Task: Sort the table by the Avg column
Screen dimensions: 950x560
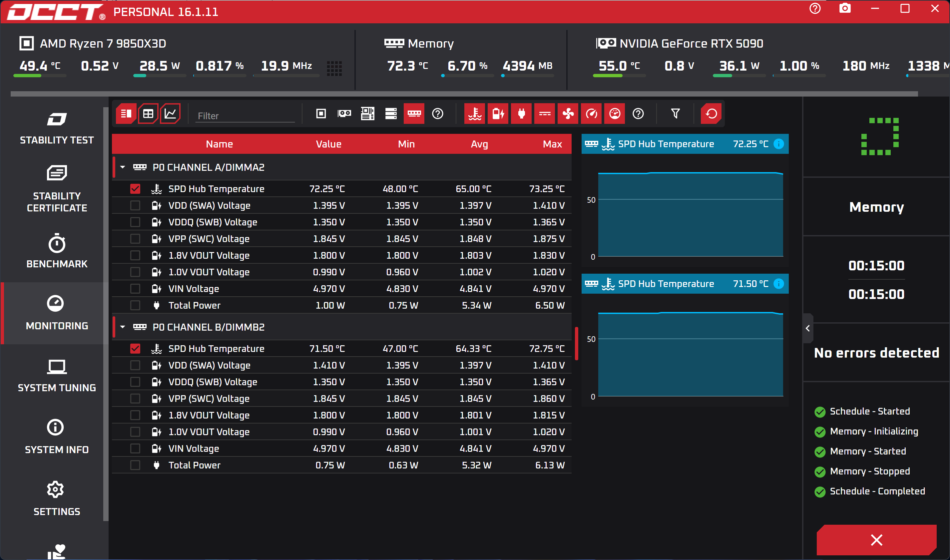Action: pos(479,144)
